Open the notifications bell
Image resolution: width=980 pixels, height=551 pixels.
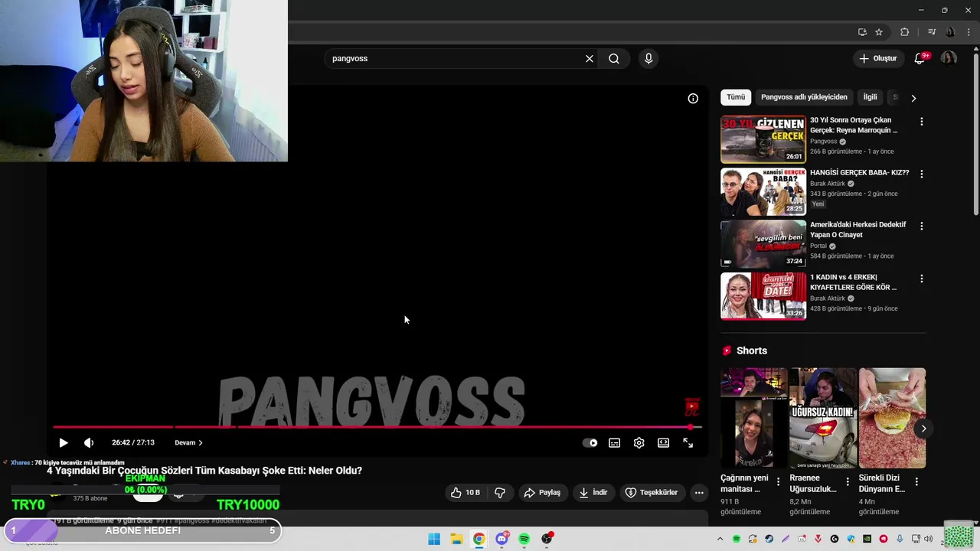(x=920, y=58)
